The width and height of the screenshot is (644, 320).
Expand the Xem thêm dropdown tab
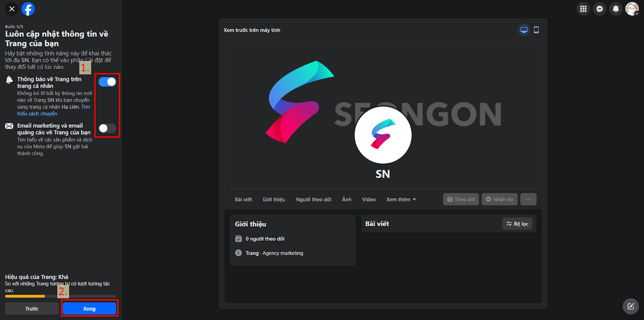[x=401, y=199]
